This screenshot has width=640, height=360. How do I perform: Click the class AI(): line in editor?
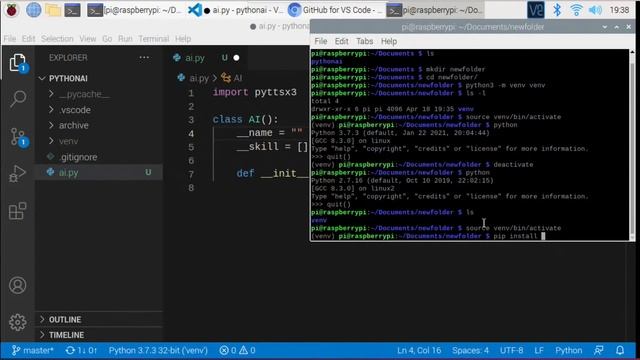(245, 119)
